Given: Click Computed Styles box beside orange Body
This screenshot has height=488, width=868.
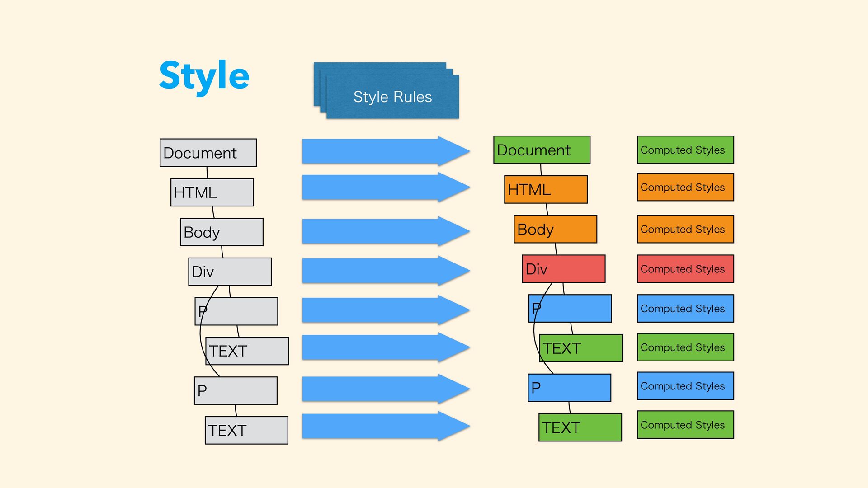Looking at the screenshot, I should [x=686, y=229].
